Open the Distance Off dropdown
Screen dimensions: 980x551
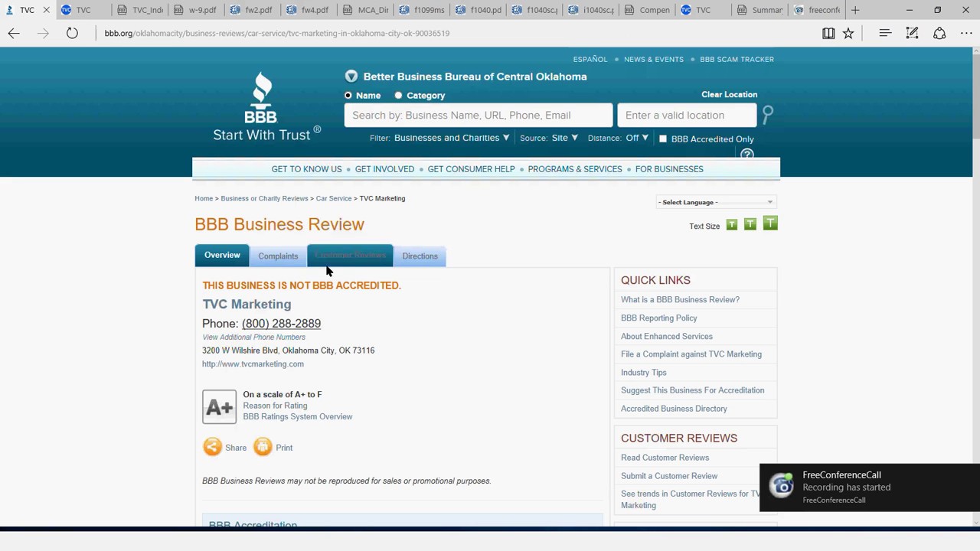pos(637,138)
